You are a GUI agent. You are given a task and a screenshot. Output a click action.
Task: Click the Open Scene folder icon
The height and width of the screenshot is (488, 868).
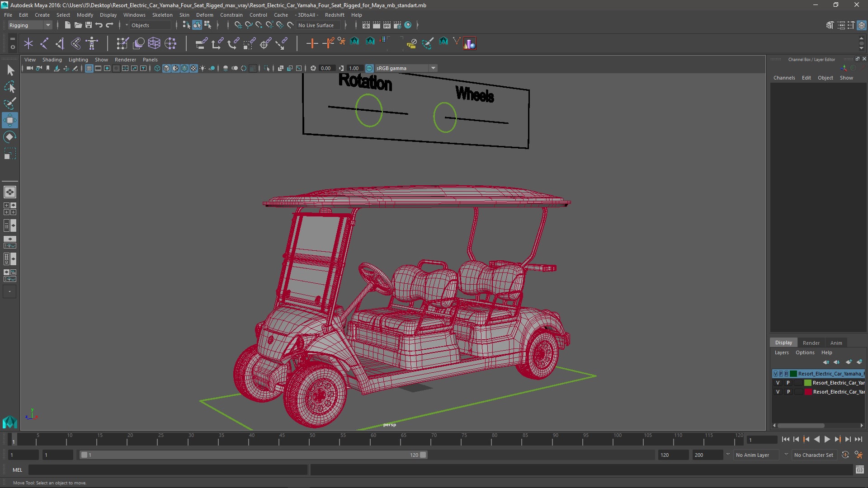[78, 25]
